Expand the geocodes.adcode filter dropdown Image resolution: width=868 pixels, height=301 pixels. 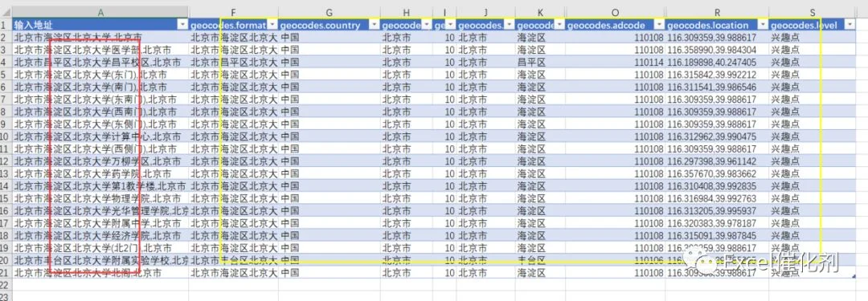tap(659, 26)
